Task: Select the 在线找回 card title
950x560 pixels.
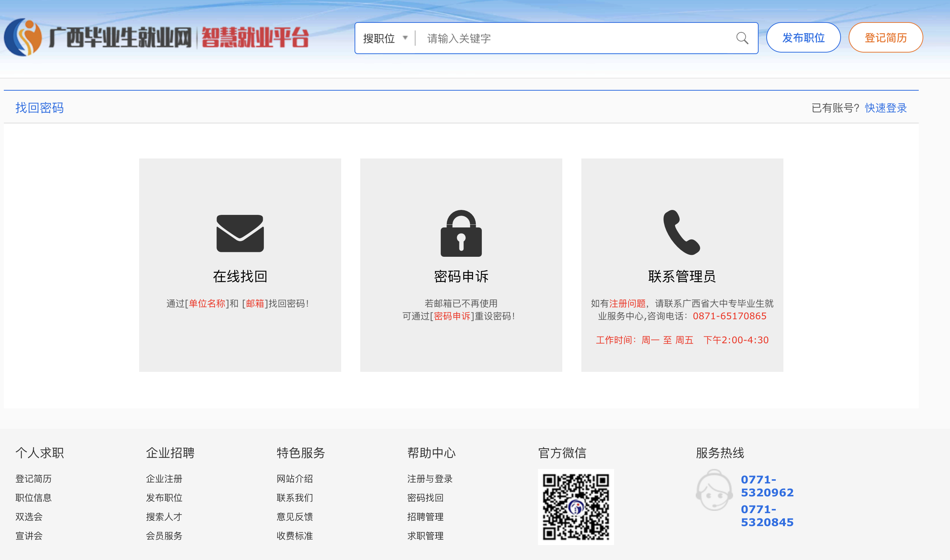Action: [x=240, y=276]
